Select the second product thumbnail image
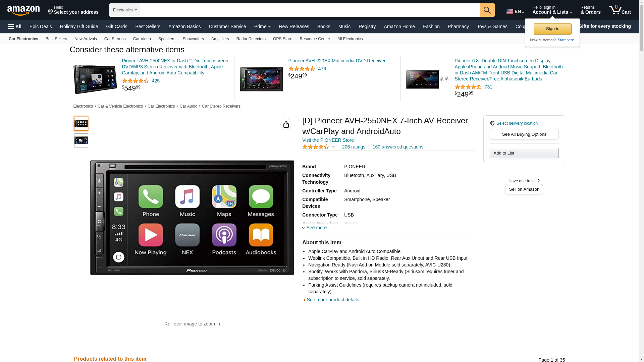This screenshot has height=362, width=644. point(81,140)
